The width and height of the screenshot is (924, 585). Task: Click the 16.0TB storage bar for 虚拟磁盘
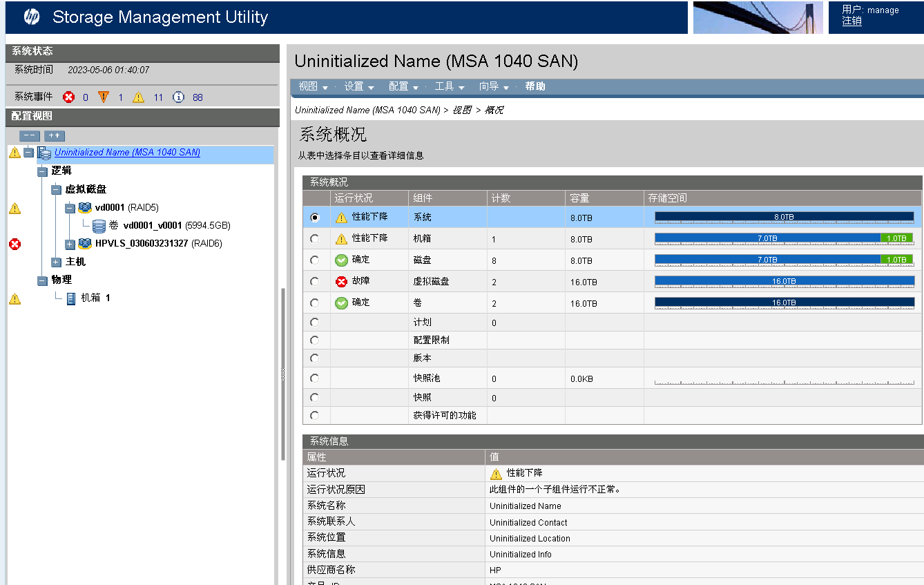(784, 282)
